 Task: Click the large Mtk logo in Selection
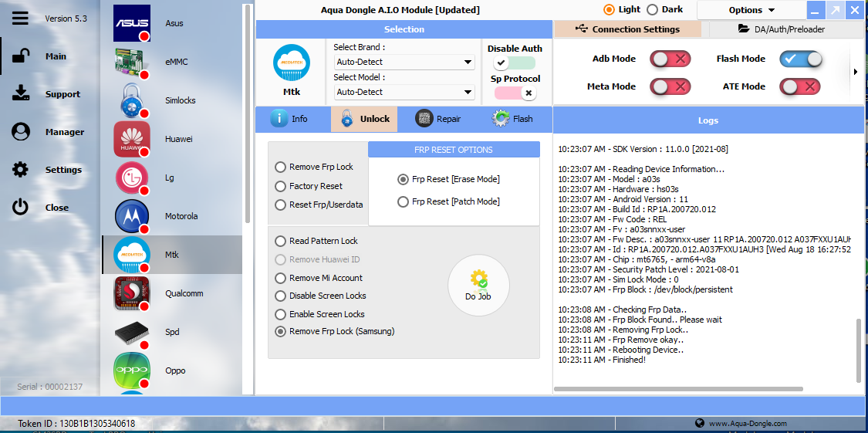(292, 63)
